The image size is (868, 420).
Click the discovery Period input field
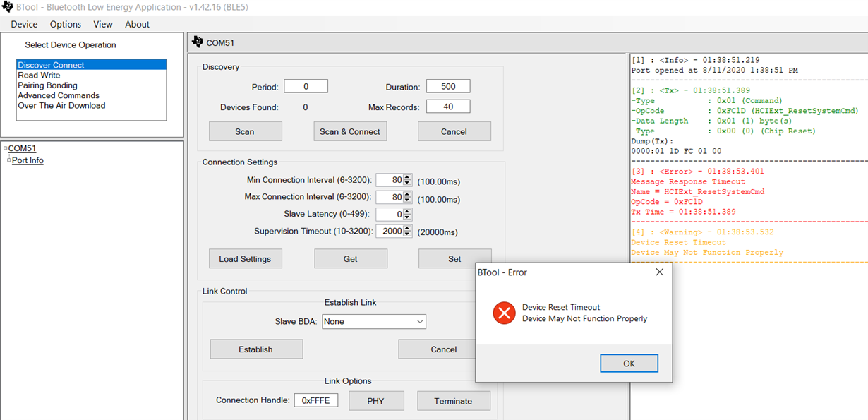[306, 86]
